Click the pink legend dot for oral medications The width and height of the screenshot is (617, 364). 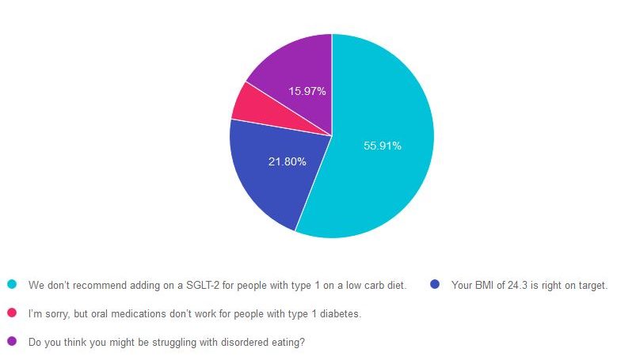[x=12, y=313]
